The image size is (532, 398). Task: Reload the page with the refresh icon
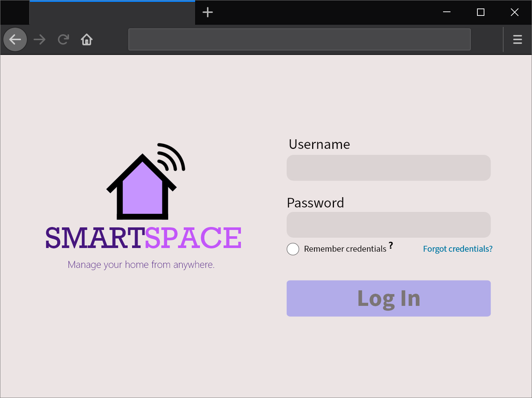63,39
